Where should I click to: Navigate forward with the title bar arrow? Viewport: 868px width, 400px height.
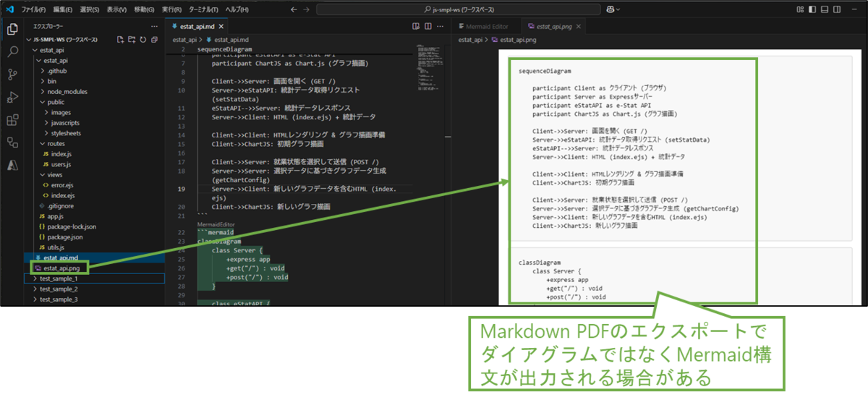pyautogui.click(x=307, y=9)
